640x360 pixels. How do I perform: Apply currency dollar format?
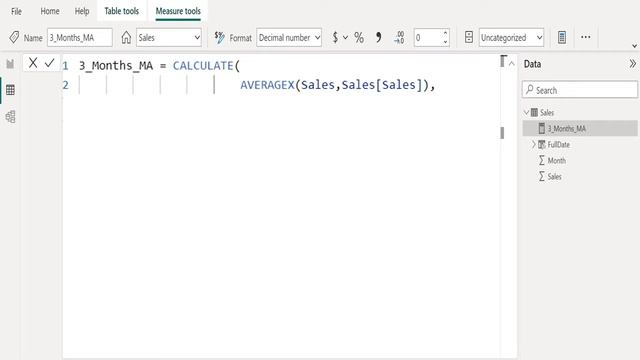(335, 38)
